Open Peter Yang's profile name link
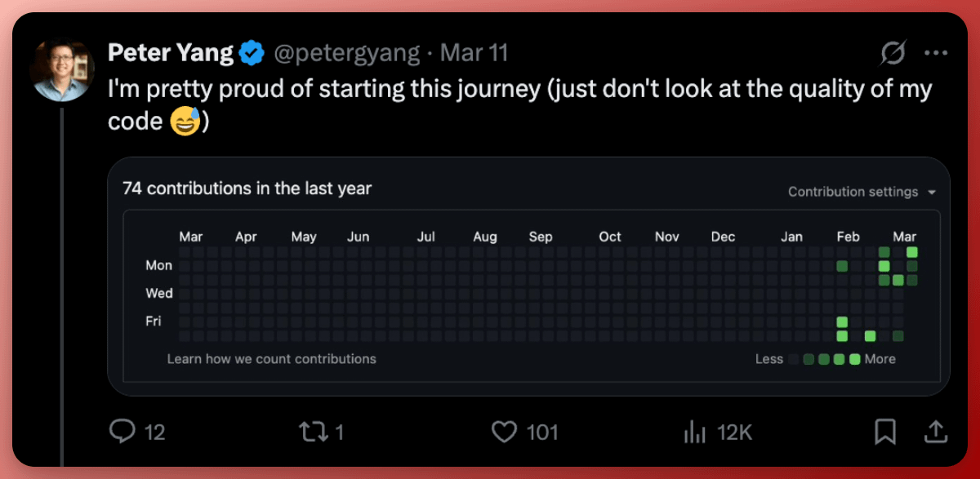The image size is (980, 479). [x=170, y=54]
